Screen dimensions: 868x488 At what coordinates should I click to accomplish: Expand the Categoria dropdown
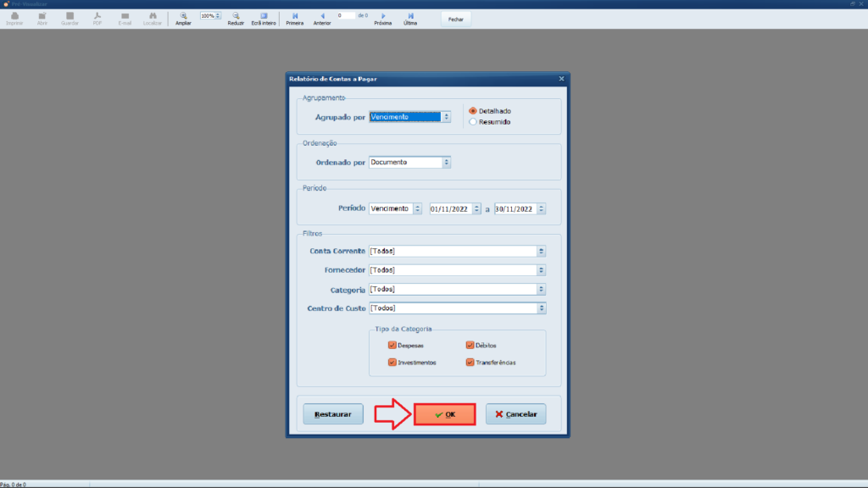point(541,290)
